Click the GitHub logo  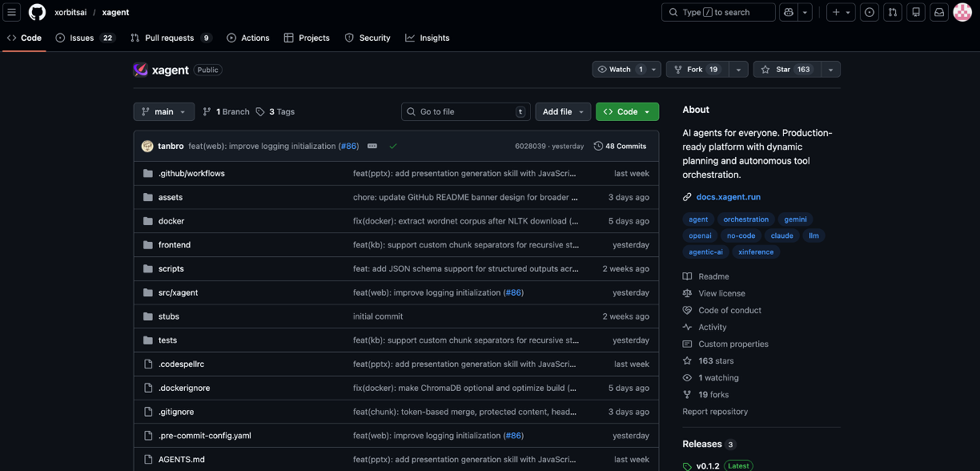[x=36, y=12]
